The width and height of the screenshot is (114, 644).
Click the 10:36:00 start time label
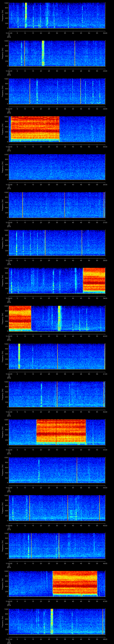coord(9,223)
